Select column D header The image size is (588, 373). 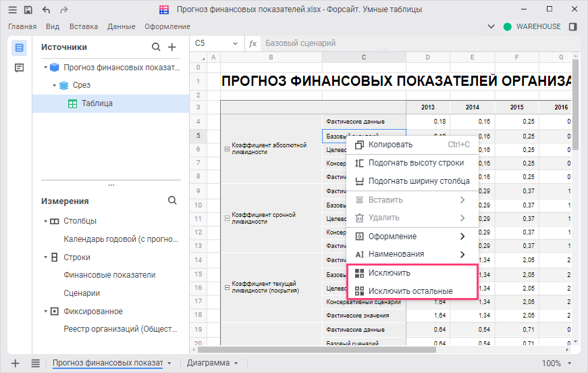[428, 57]
